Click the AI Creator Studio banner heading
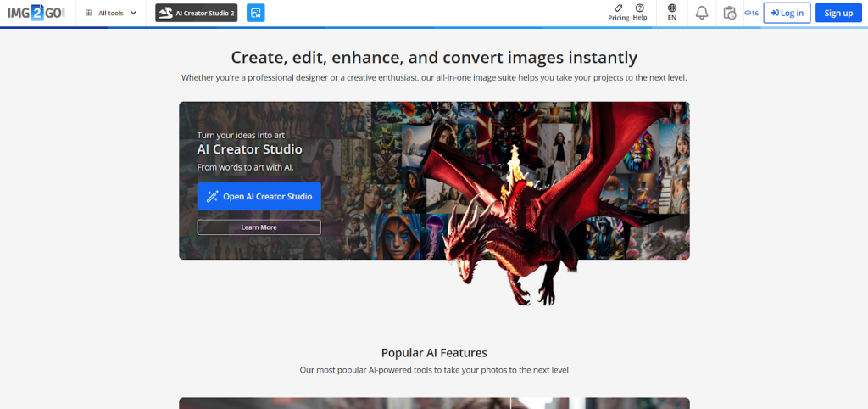 tap(249, 149)
